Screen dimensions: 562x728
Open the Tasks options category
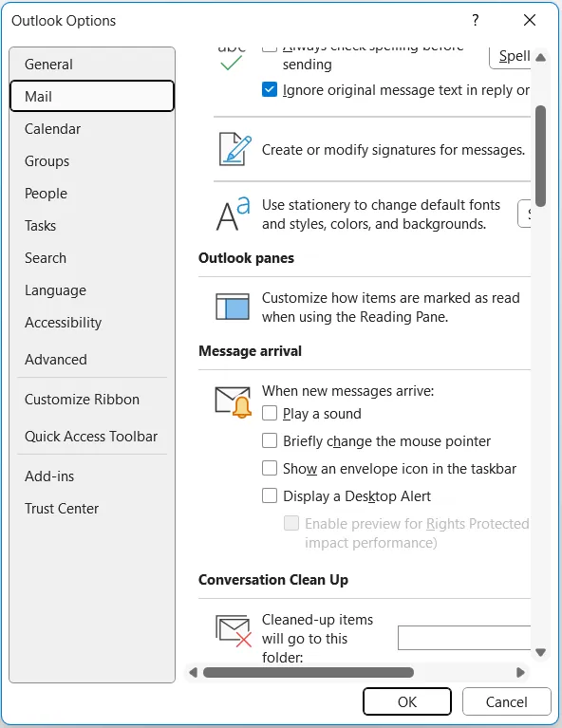coord(92,226)
